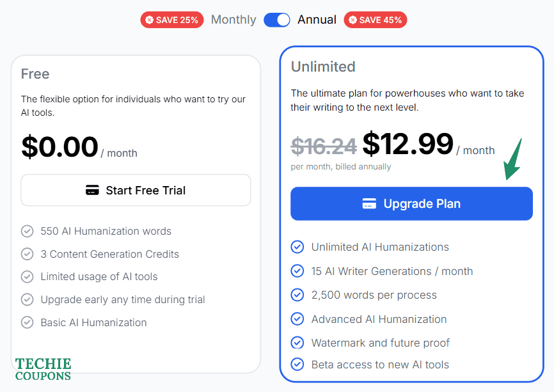
Task: Select the Monthly billing label
Action: [x=233, y=20]
